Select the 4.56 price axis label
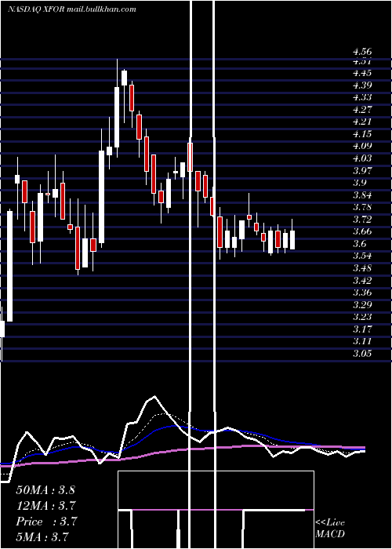Image resolution: width=392 pixels, height=549 pixels. point(362,53)
